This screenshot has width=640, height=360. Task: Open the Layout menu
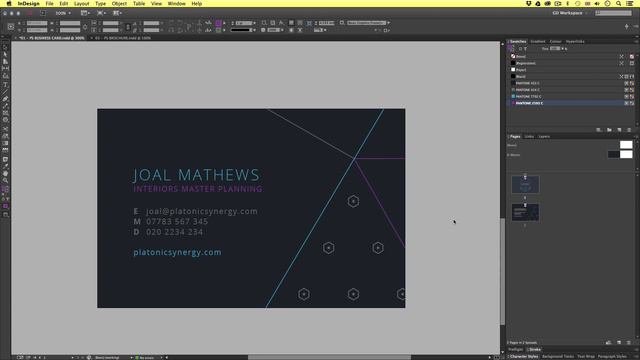coord(81,3)
